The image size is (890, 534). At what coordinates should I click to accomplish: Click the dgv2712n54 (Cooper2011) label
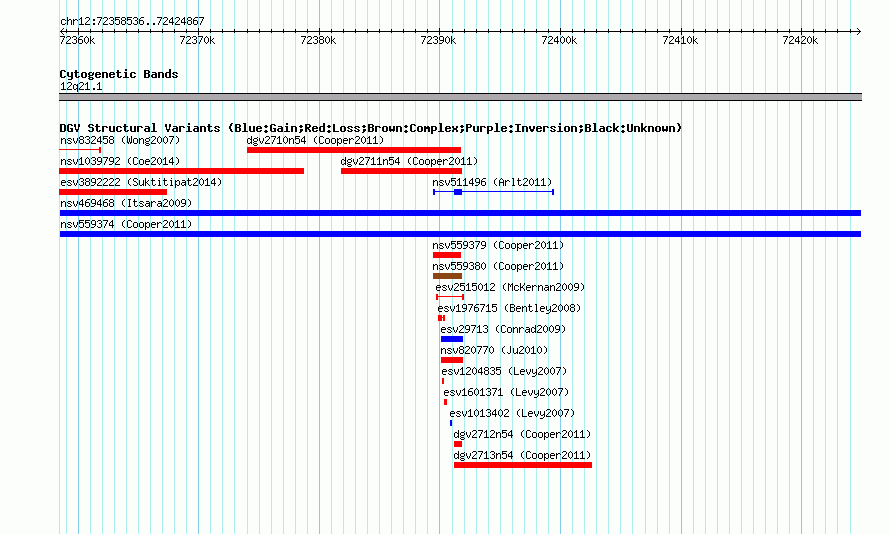522,434
